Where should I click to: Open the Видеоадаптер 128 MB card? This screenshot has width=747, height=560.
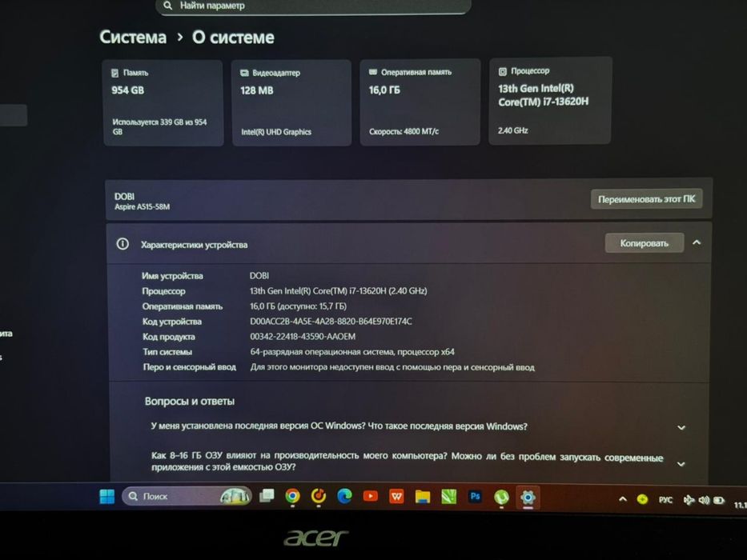coord(291,103)
